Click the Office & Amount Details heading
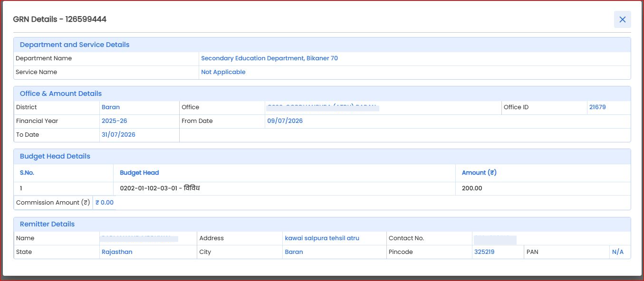Viewport: 644px width, 281px height. [x=61, y=94]
